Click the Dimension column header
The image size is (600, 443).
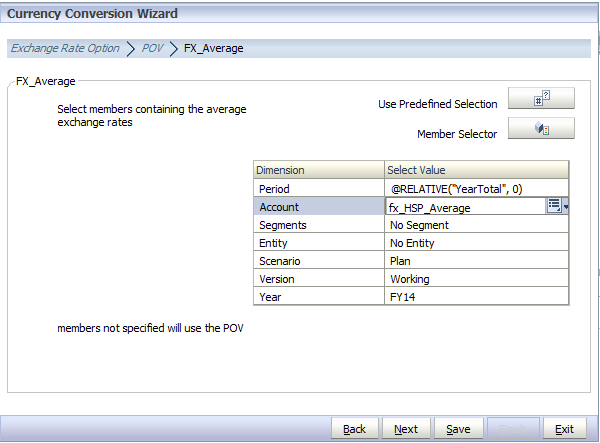point(319,170)
